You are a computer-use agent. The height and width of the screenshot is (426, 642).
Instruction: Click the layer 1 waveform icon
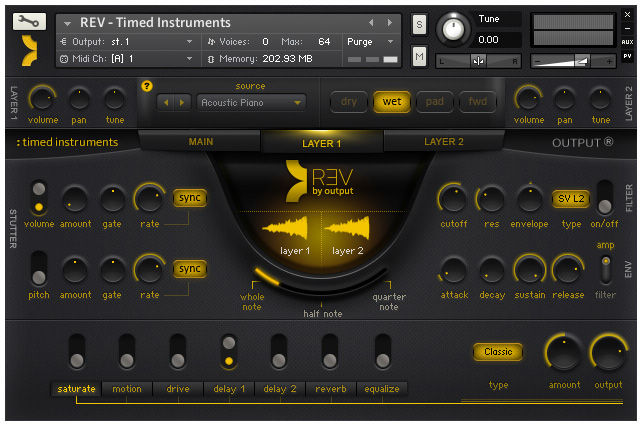[x=286, y=229]
